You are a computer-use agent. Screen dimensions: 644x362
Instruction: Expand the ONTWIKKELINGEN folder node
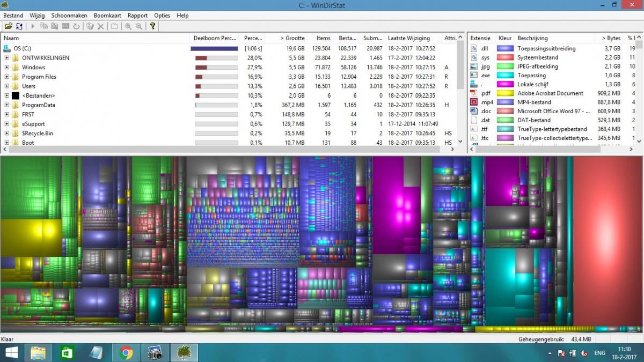pyautogui.click(x=7, y=58)
